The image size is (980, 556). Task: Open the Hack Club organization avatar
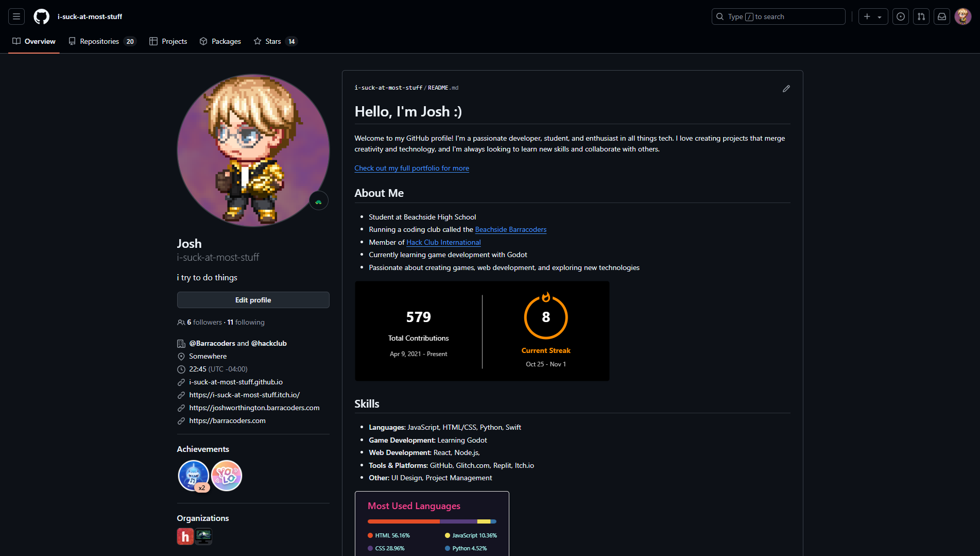tap(185, 536)
